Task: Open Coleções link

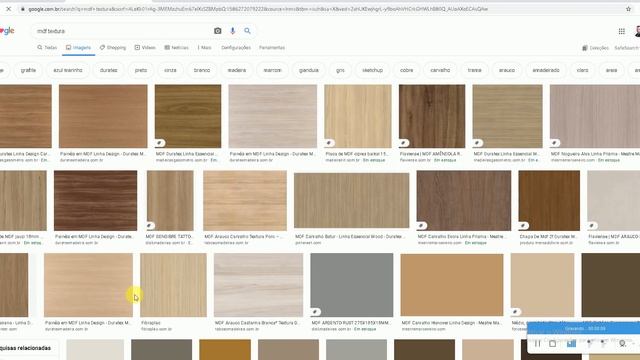Action: tap(596, 48)
